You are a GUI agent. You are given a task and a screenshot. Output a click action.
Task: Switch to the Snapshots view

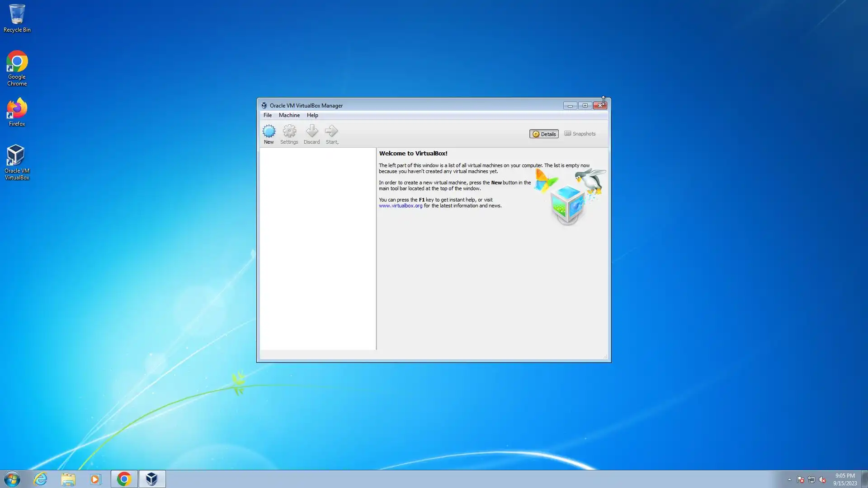coord(580,134)
